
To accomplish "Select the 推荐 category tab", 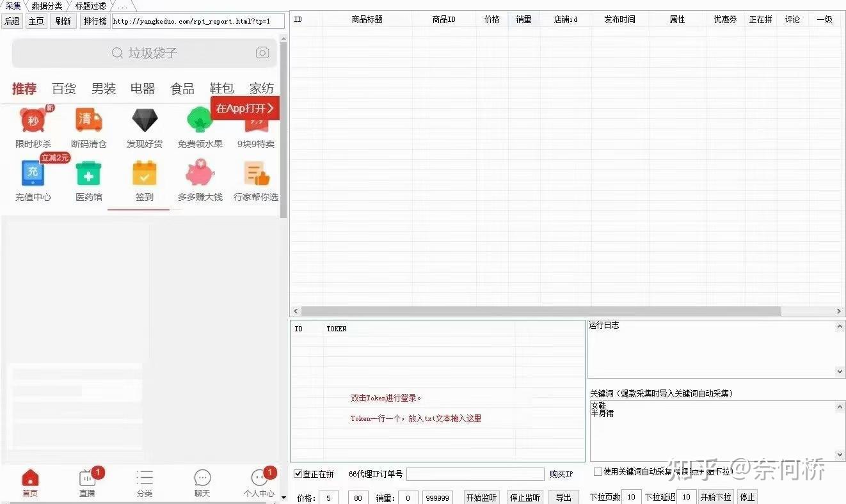I will pos(24,89).
